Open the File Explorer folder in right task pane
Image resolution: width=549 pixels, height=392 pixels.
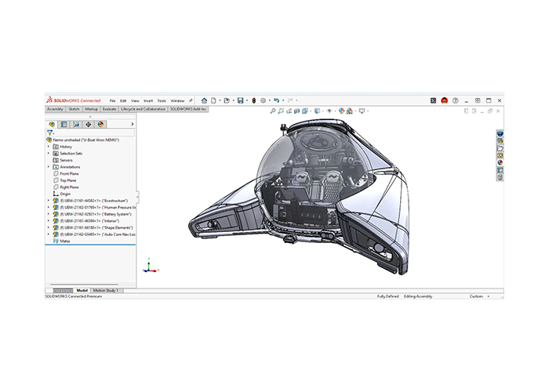pos(500,148)
